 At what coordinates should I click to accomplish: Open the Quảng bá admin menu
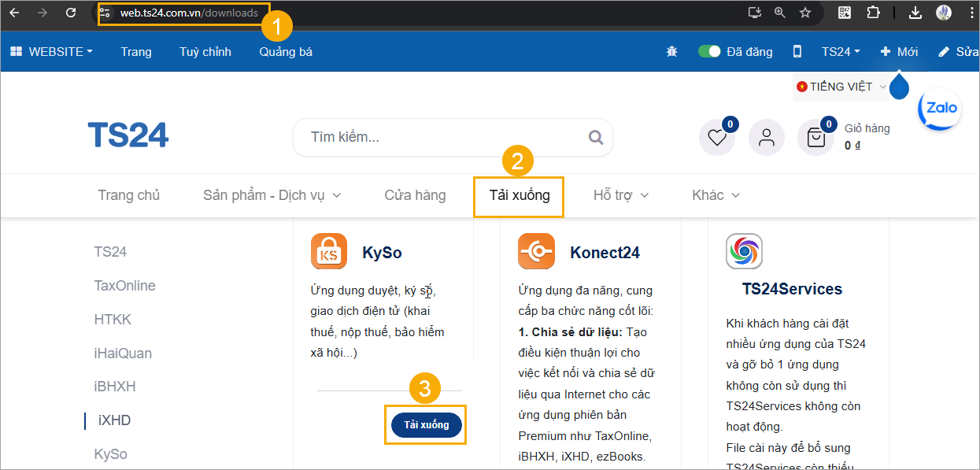[x=286, y=51]
